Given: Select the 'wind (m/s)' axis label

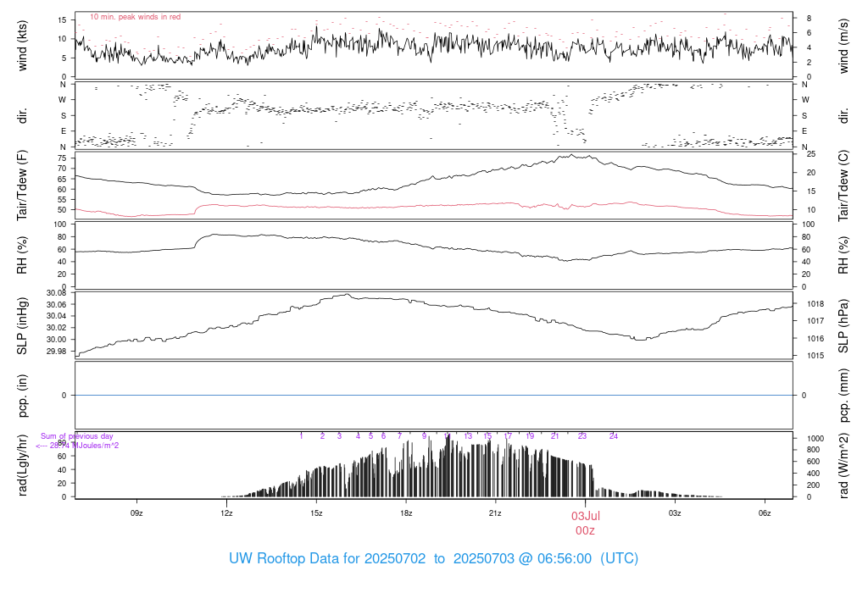Looking at the screenshot, I should [x=843, y=46].
